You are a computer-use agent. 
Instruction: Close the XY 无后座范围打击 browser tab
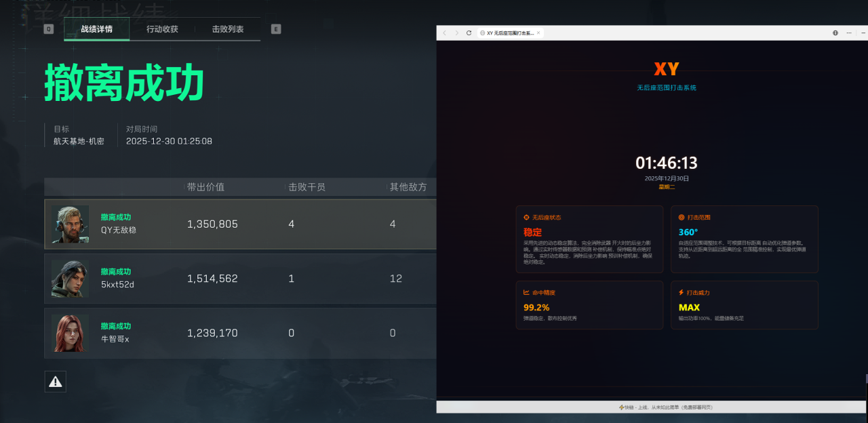[538, 33]
